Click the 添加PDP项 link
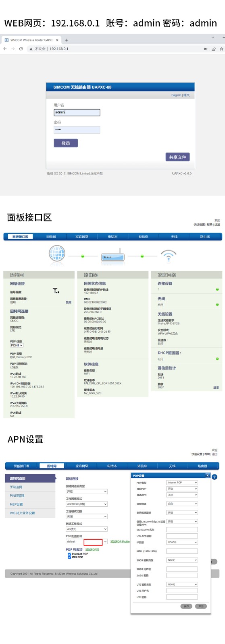Image resolution: width=225 pixels, height=644 pixels. [x=92, y=549]
